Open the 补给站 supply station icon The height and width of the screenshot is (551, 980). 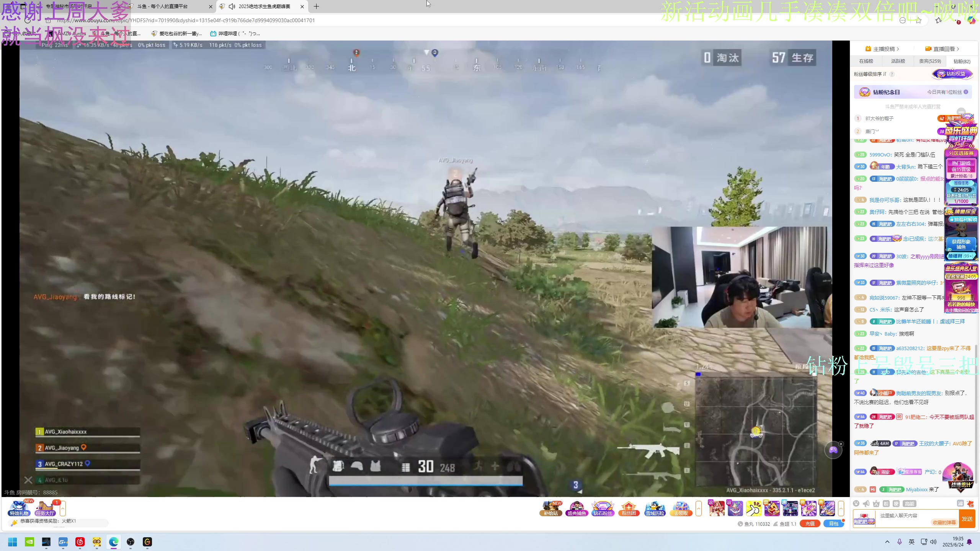(551, 509)
